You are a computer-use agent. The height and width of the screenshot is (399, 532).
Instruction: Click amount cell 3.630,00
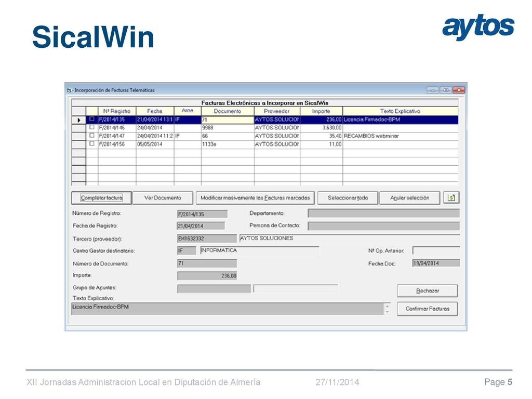coord(321,128)
